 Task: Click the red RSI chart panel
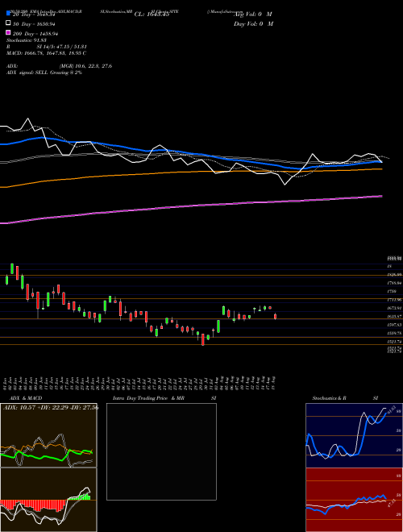click(354, 500)
